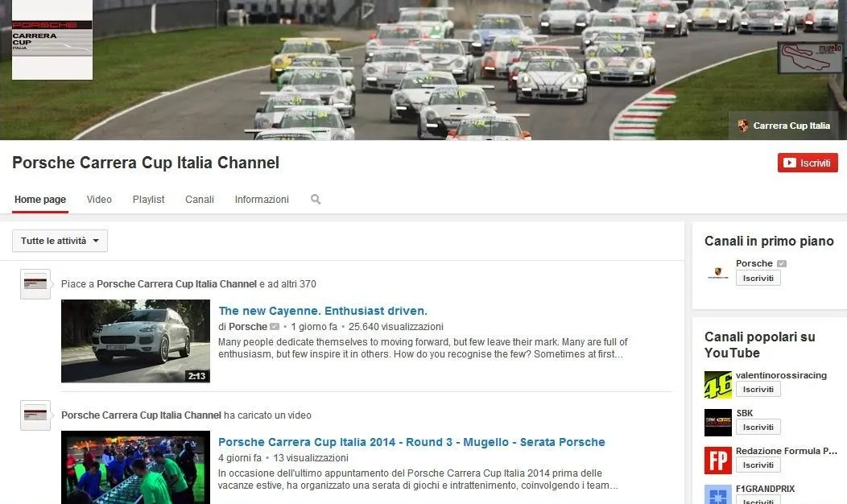847x504 pixels.
Task: Subscribe with the red Iscriviti button
Action: click(808, 163)
